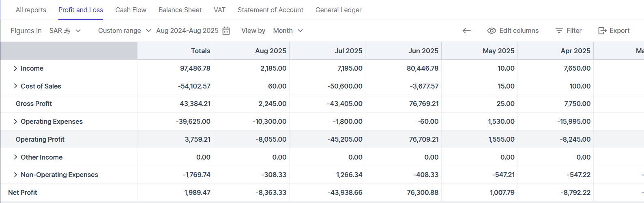This screenshot has width=644, height=203.
Task: Open the SAR currency dropdown
Action: tap(65, 31)
